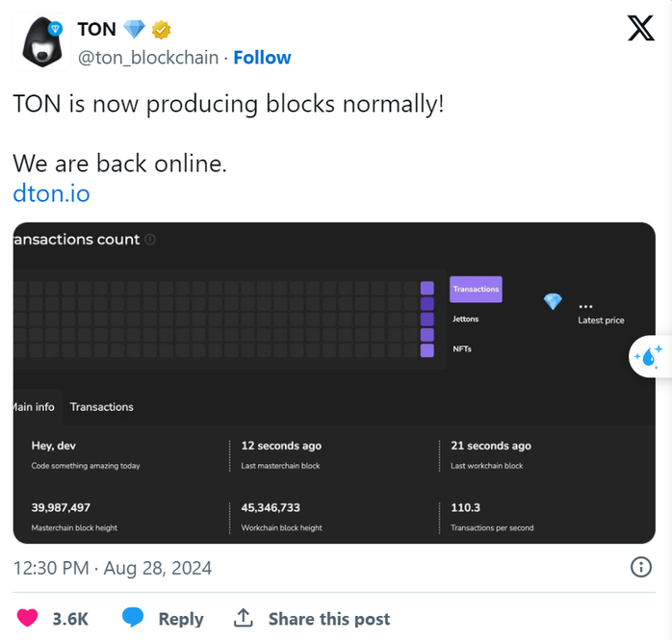Screen dimensions: 672x640
Task: Like the post with the pink heart
Action: coord(27,618)
